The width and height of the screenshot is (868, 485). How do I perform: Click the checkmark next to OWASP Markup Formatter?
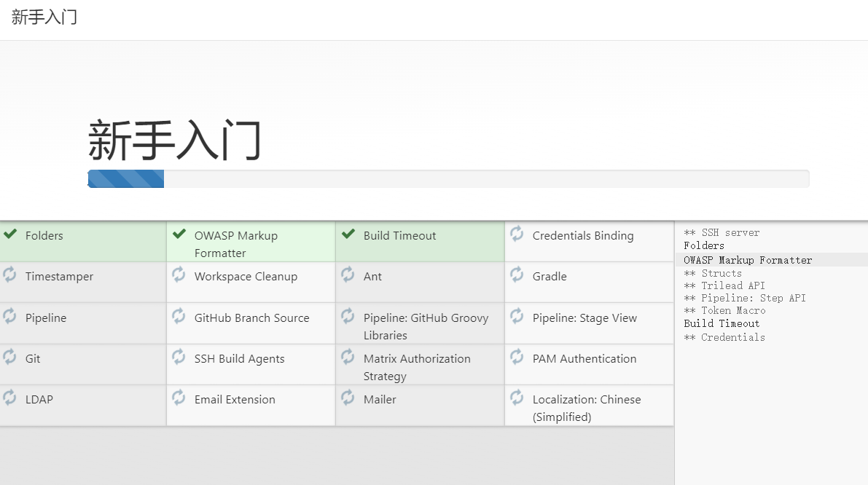(x=179, y=234)
